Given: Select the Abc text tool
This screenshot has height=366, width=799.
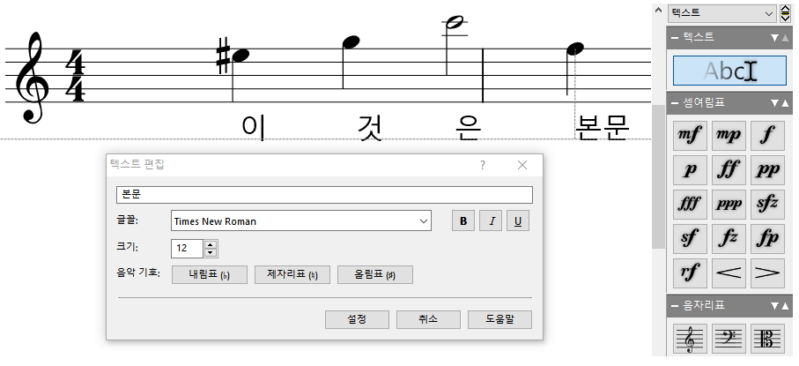Looking at the screenshot, I should [x=729, y=71].
